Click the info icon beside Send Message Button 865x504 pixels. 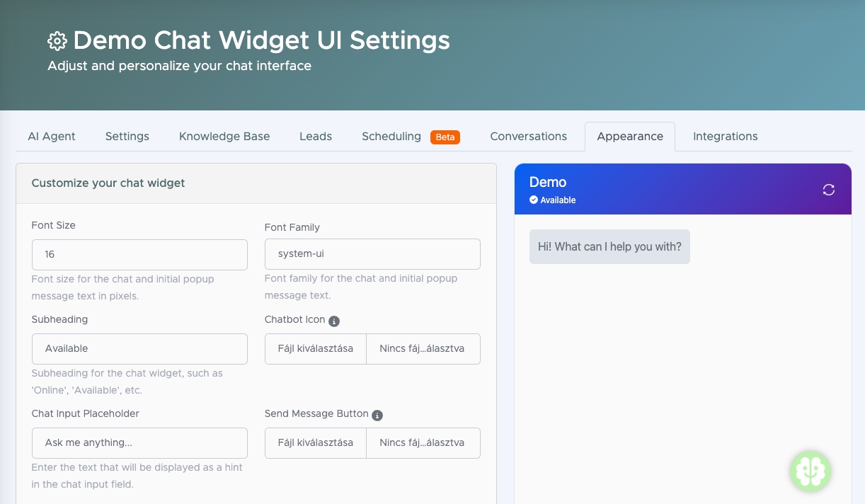[x=377, y=416]
